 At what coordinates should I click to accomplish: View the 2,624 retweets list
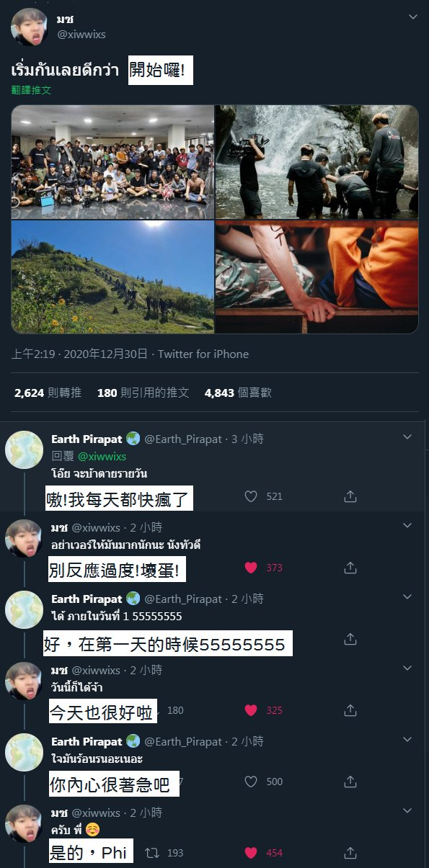[48, 393]
